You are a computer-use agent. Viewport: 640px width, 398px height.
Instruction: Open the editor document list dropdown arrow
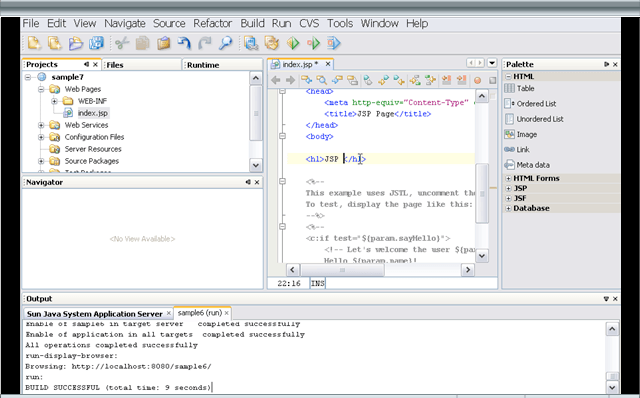(x=492, y=63)
